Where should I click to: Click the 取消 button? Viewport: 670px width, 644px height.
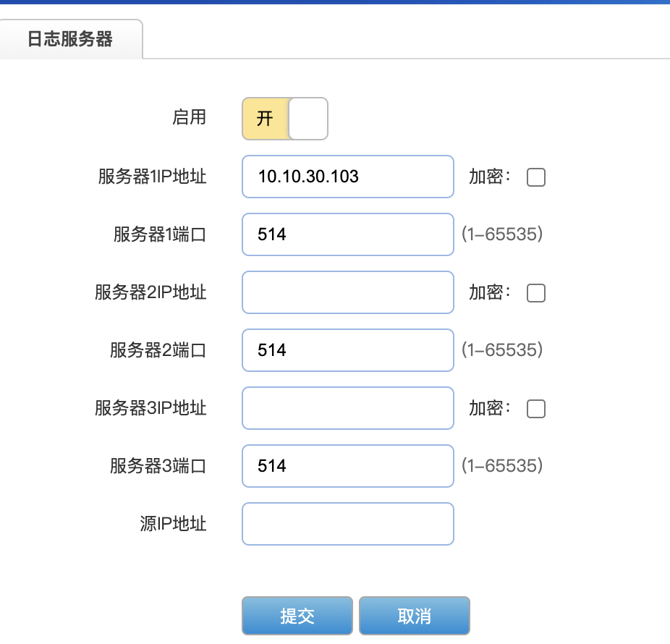414,617
